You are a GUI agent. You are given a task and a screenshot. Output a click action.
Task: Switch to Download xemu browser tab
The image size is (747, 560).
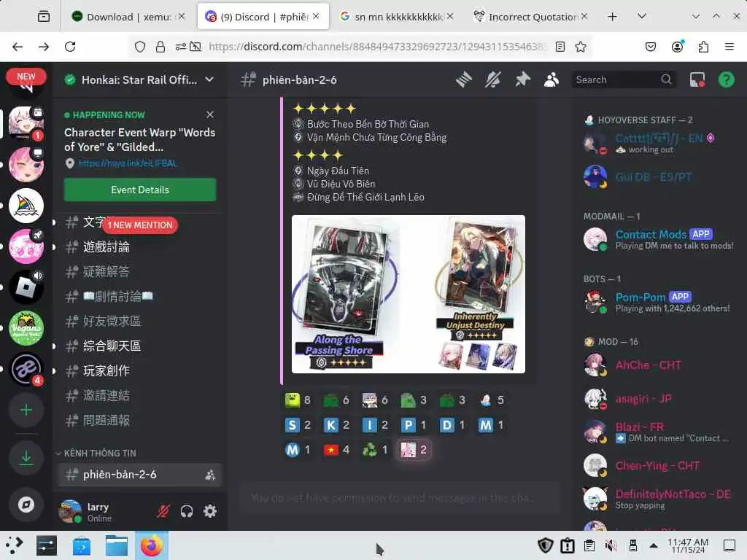point(128,17)
